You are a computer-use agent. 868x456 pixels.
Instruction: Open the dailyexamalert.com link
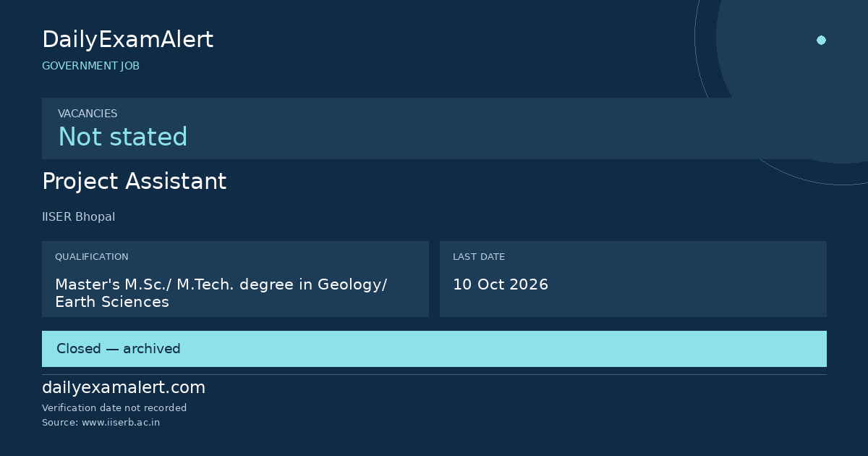[124, 388]
